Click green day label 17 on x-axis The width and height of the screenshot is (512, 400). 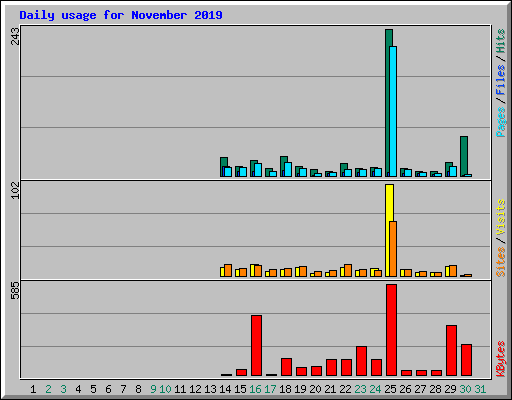pyautogui.click(x=270, y=389)
